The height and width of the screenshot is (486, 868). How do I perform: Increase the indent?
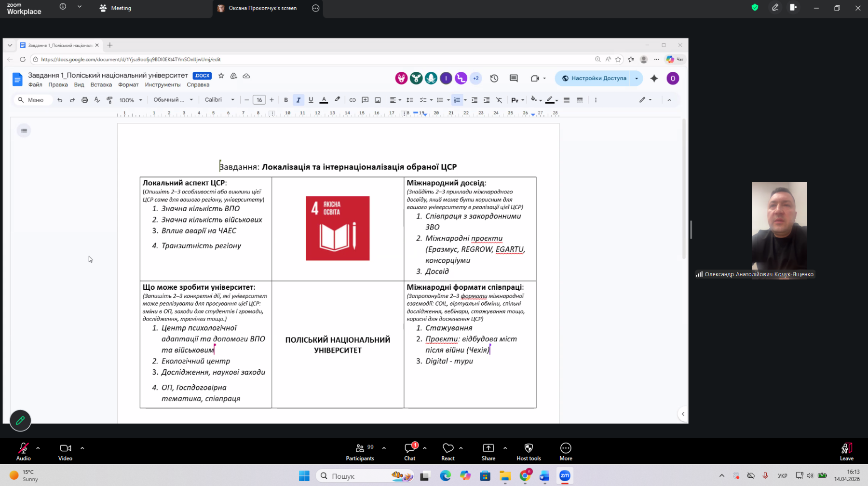click(x=487, y=100)
